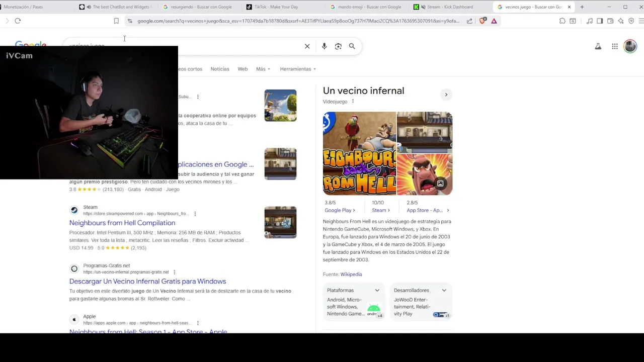Open the tab search toolbar icon
The image size is (644, 362).
click(573, 21)
